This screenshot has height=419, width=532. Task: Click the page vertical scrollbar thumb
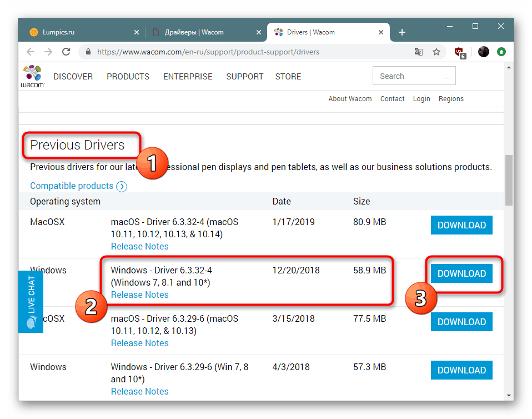tap(509, 180)
